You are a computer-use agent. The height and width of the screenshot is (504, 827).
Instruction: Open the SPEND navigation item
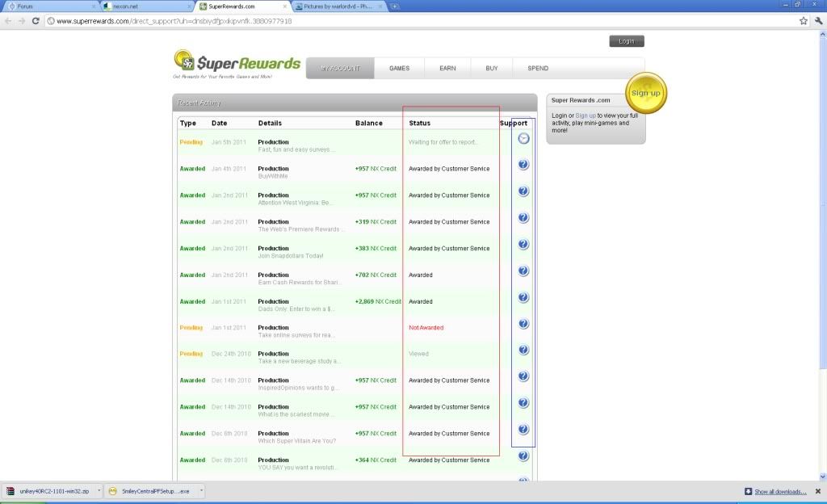pyautogui.click(x=538, y=69)
